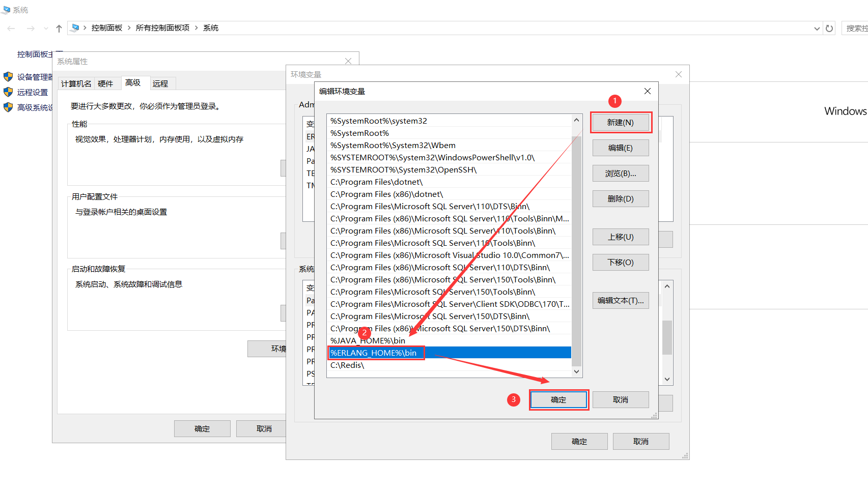Image resolution: width=868 pixels, height=490 pixels.
Task: Refresh the control panel window
Action: pos(829,28)
